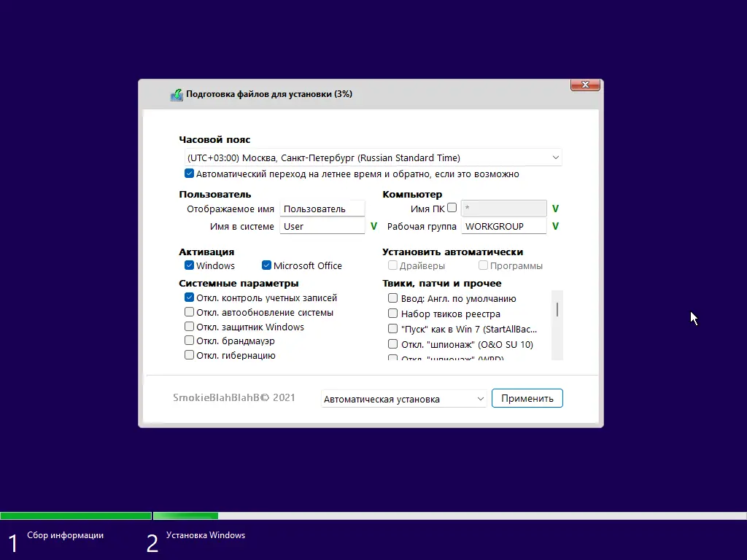Screen dimensions: 747x560
Task: Enable the StartAllBack Win 7 Start tweak
Action: [392, 329]
